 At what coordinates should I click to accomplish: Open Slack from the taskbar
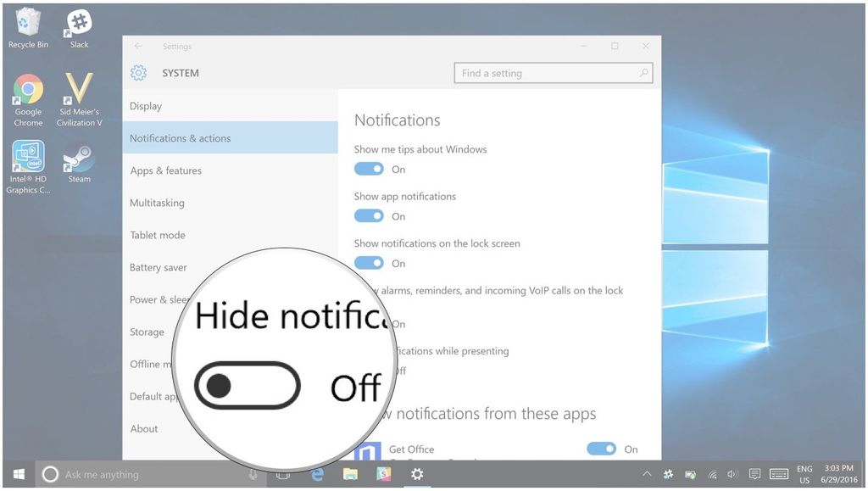(384, 474)
